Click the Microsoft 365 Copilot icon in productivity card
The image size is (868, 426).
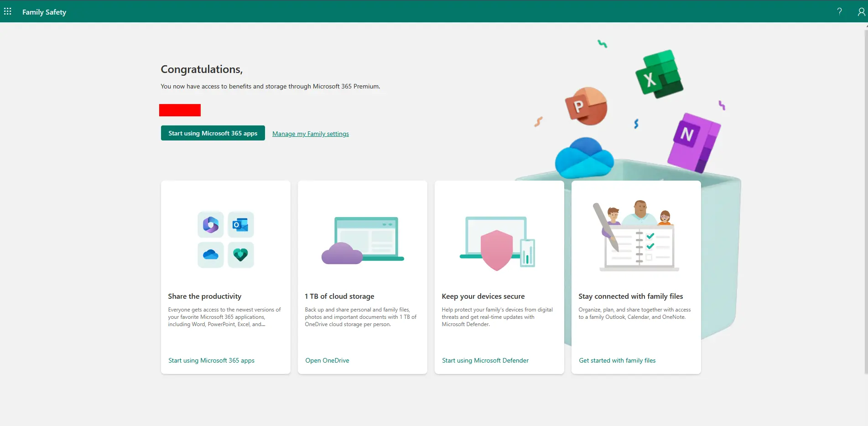[211, 224]
